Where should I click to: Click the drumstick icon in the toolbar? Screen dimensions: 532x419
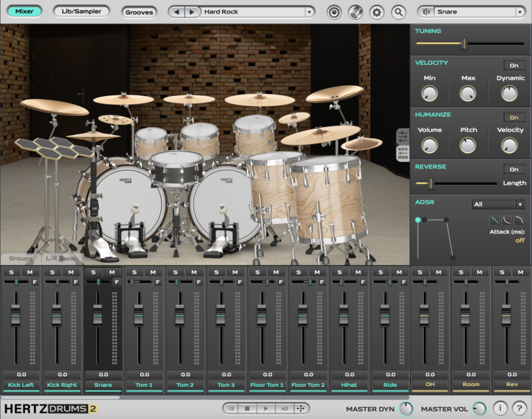[x=355, y=12]
